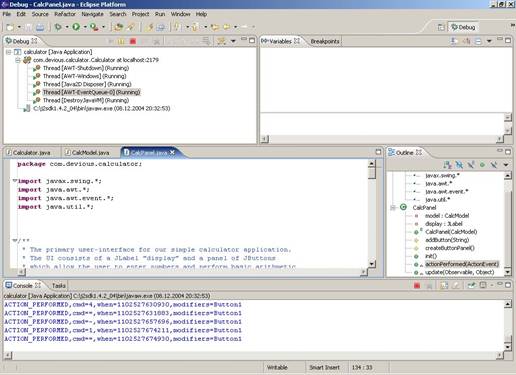Open the Debug launch history dropdown arrow
The height and width of the screenshot is (375, 516).
[x=67, y=27]
